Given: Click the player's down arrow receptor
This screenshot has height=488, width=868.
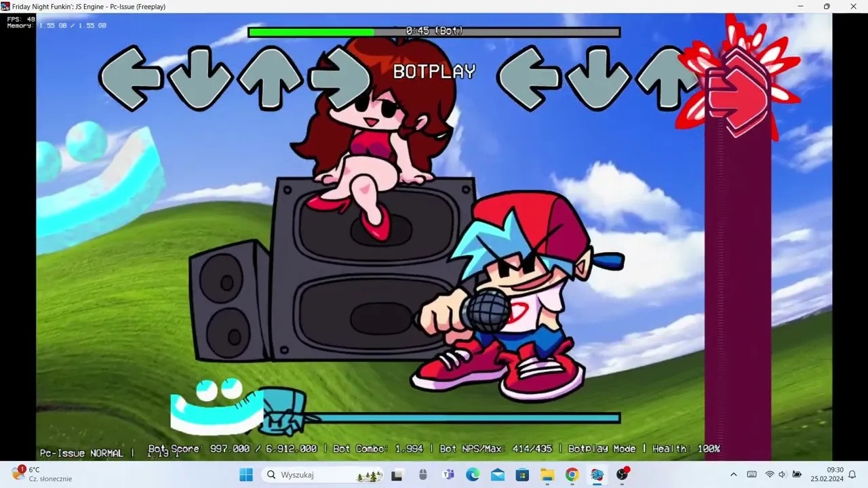Looking at the screenshot, I should [x=599, y=77].
